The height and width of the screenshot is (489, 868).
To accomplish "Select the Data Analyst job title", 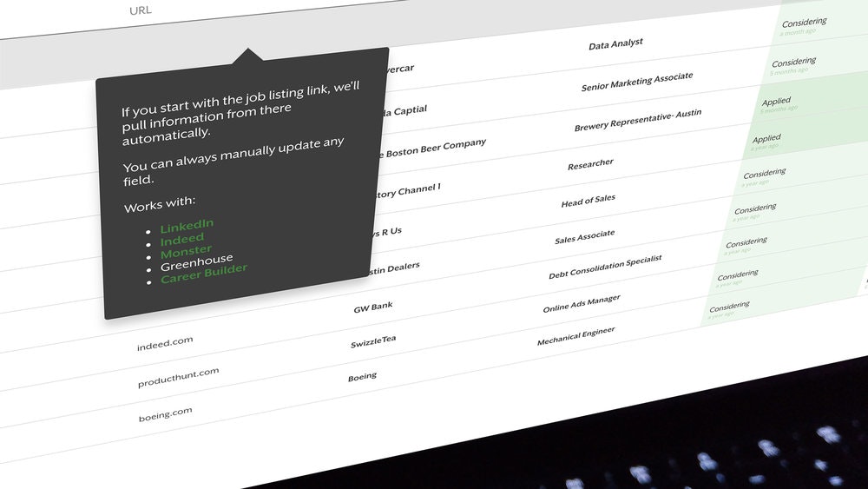I will 615,43.
